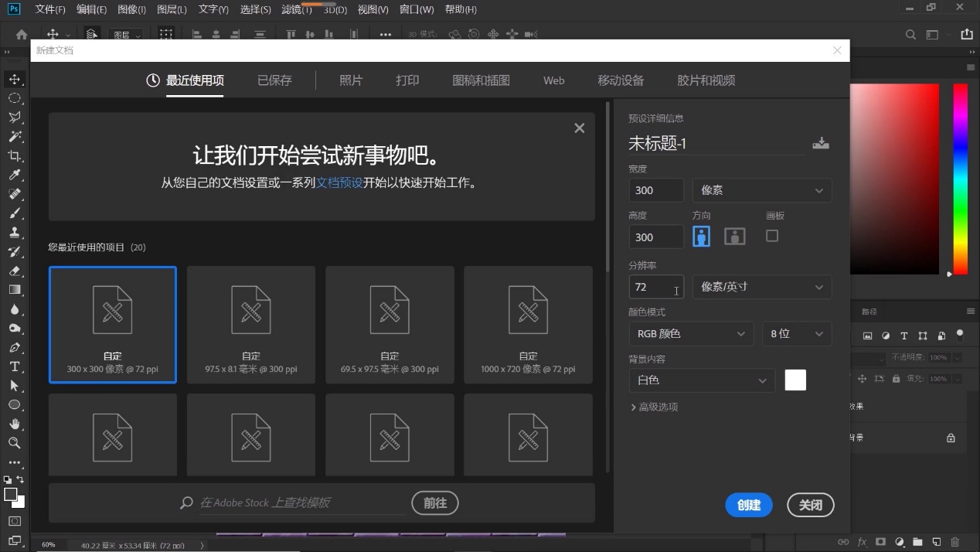Open the resolution units dropdown
980x552 pixels.
761,287
